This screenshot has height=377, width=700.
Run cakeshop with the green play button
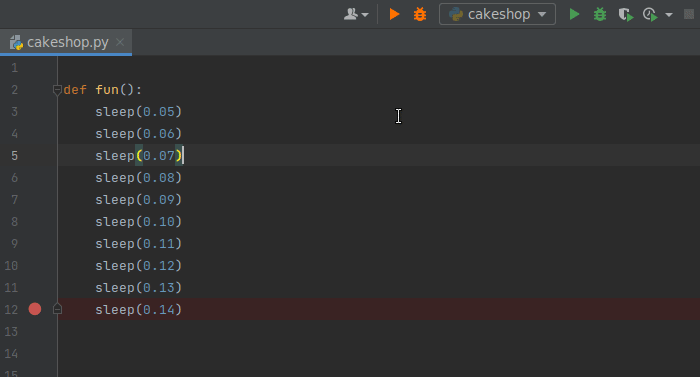(574, 14)
